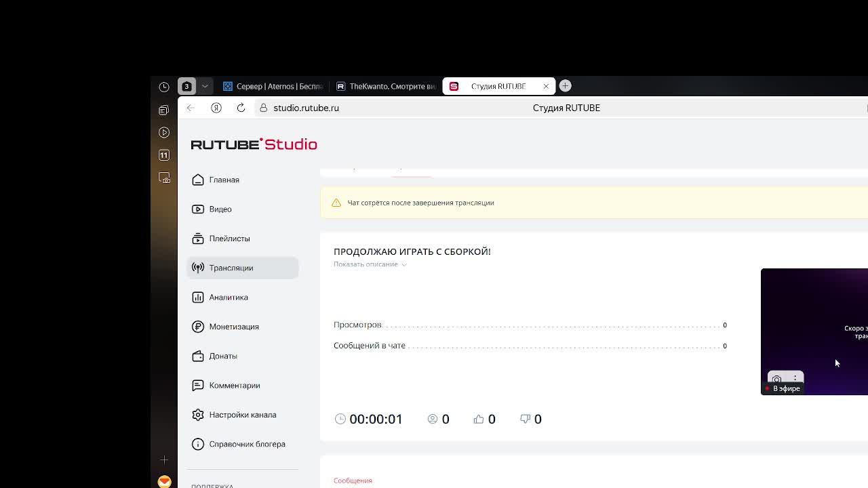868x488 pixels.
Task: Open the Сообщения tab
Action: [353, 481]
